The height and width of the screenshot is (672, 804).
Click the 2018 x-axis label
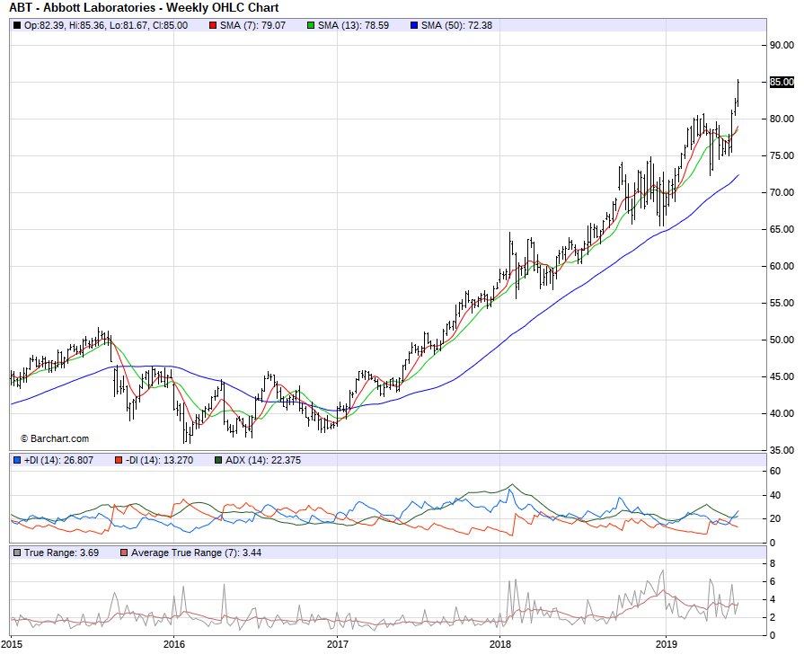tap(500, 644)
